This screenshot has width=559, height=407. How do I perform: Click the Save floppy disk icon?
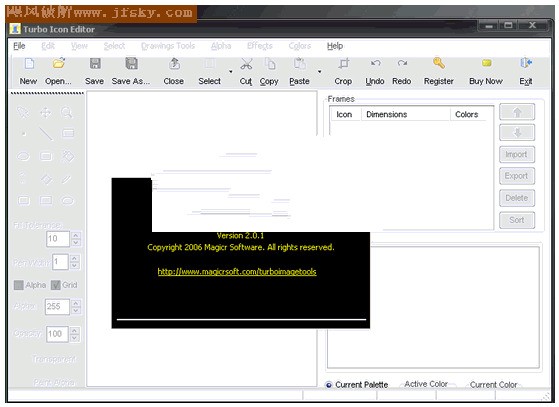(94, 63)
